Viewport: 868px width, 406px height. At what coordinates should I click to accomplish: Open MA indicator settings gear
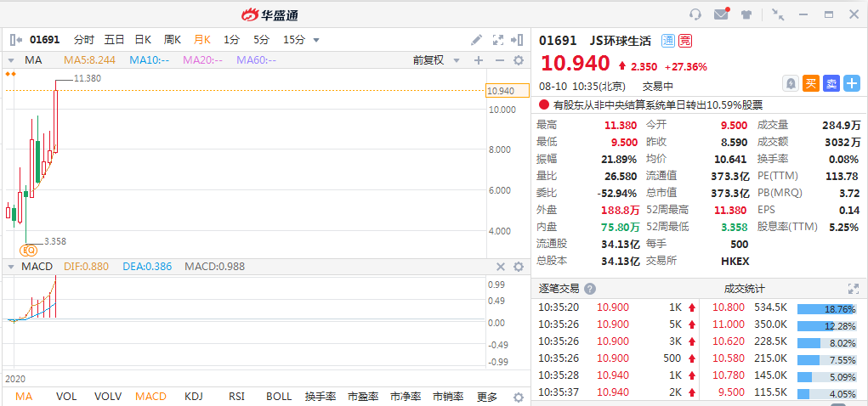pyautogui.click(x=519, y=60)
